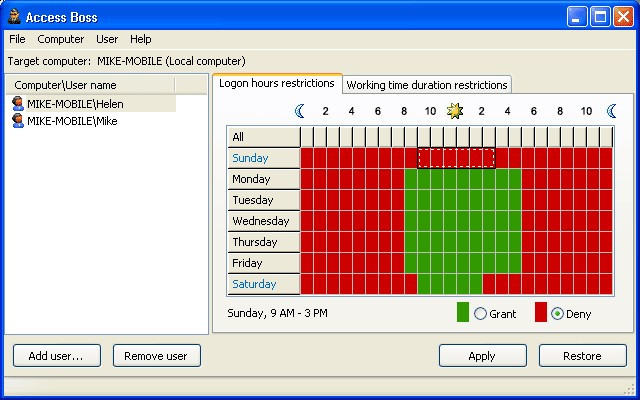Select the Grant radio button
Image resolution: width=640 pixels, height=400 pixels.
coord(480,313)
